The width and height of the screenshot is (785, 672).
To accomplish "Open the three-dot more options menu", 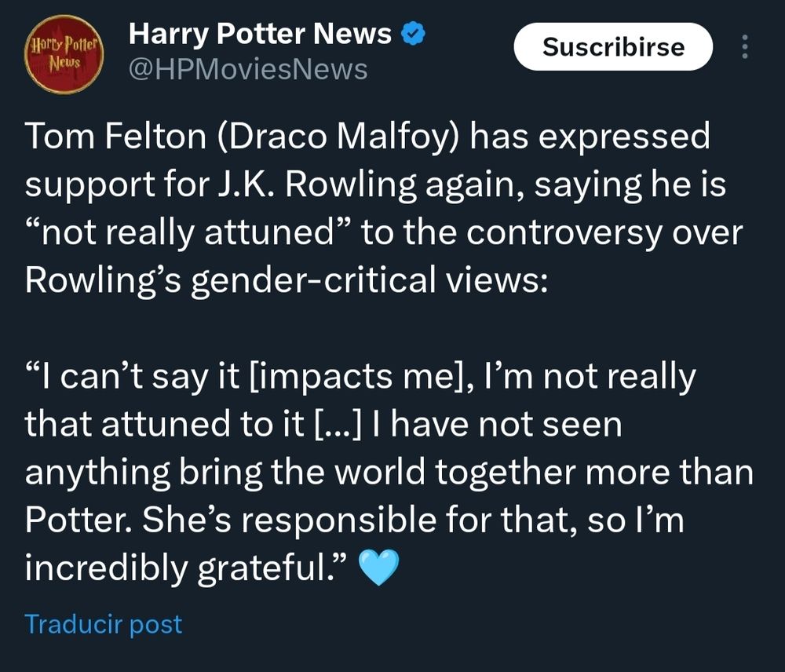I will (744, 49).
